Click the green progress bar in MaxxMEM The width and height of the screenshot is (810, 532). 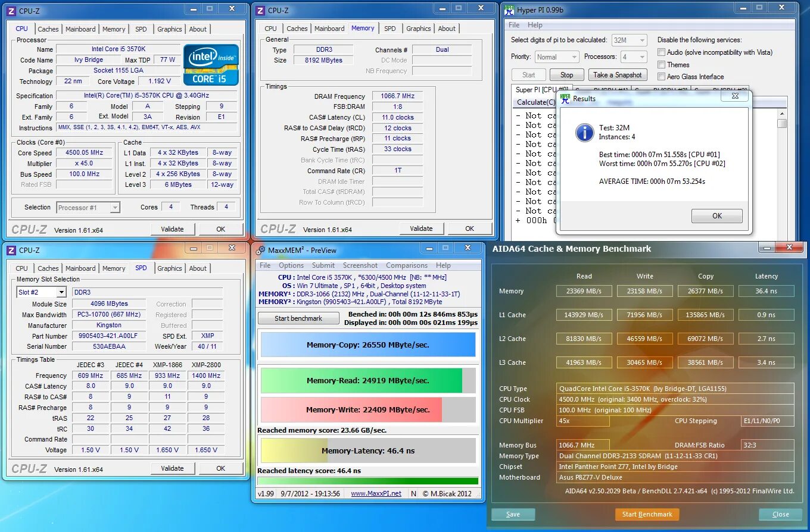click(x=368, y=481)
